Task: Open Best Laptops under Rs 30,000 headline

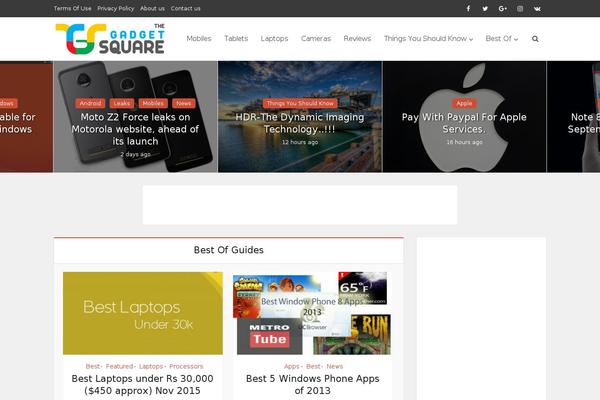Action: (143, 384)
